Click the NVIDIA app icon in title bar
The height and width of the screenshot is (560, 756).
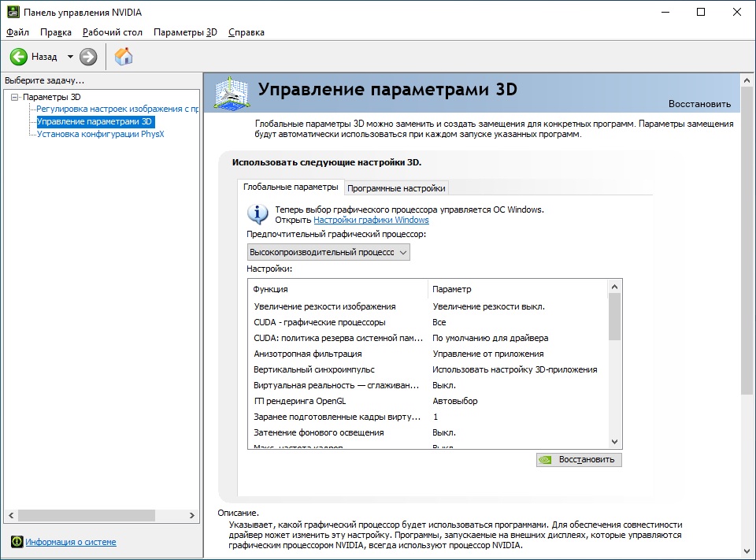(13, 12)
